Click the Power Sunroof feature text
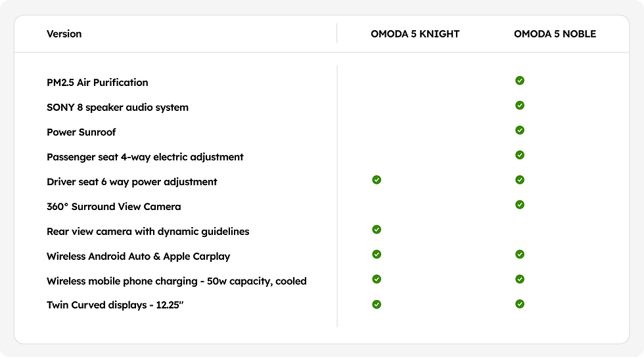 81,133
